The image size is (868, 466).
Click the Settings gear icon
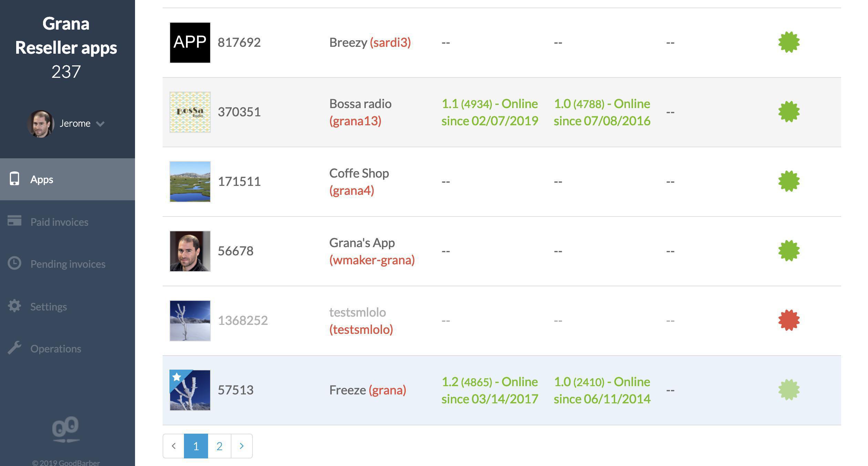coord(14,306)
